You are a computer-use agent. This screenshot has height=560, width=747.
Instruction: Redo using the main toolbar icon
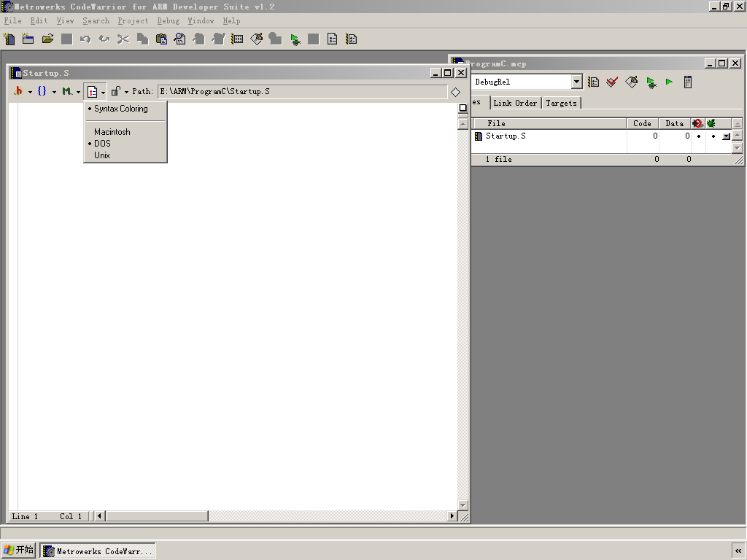104,39
